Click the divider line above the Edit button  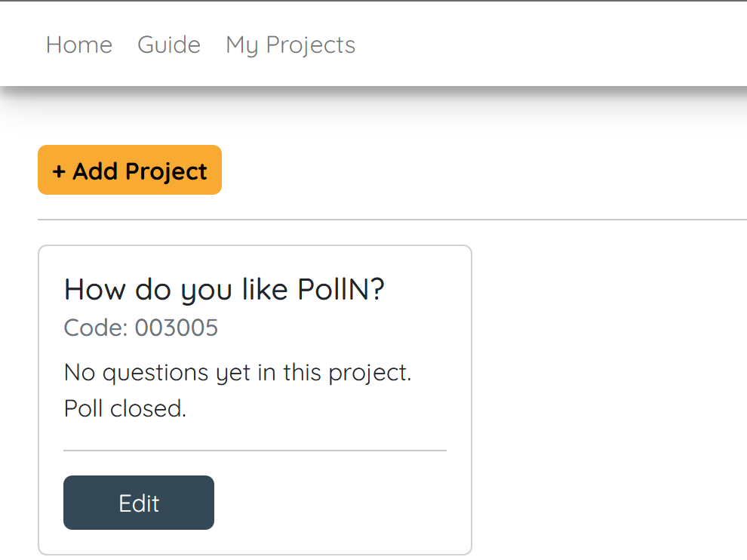click(255, 450)
